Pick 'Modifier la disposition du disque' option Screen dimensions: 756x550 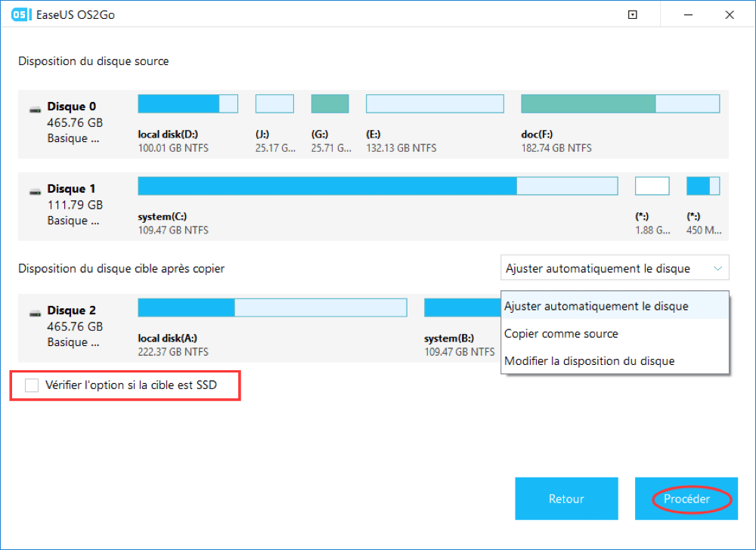pos(589,361)
